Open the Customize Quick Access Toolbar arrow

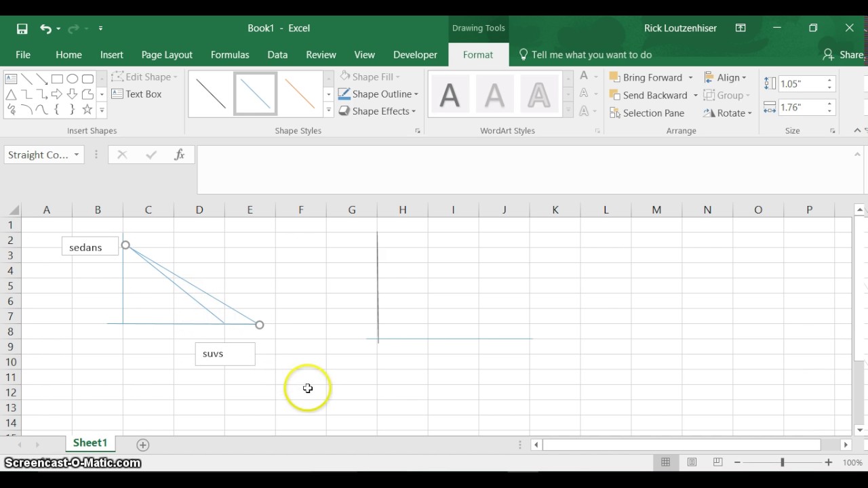pyautogui.click(x=100, y=28)
